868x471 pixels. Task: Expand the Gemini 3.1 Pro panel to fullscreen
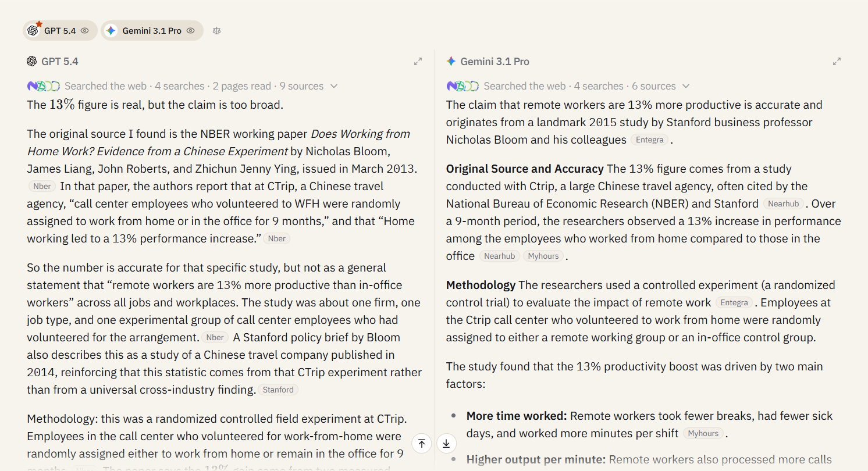pyautogui.click(x=837, y=61)
